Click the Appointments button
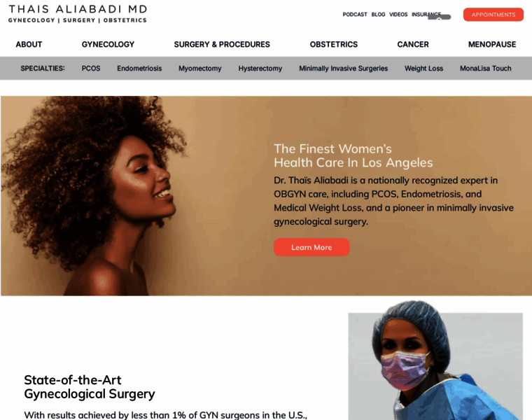Viewport: 532px width, 420px height. click(493, 15)
